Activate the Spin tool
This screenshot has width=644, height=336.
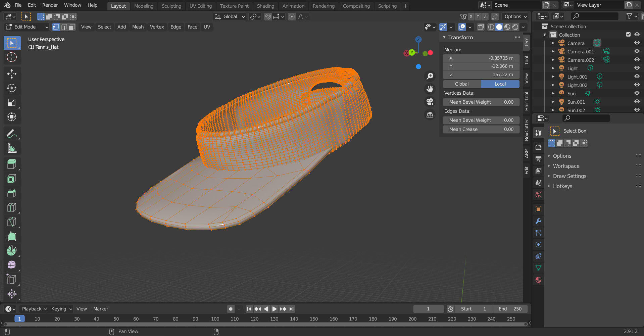click(12, 251)
